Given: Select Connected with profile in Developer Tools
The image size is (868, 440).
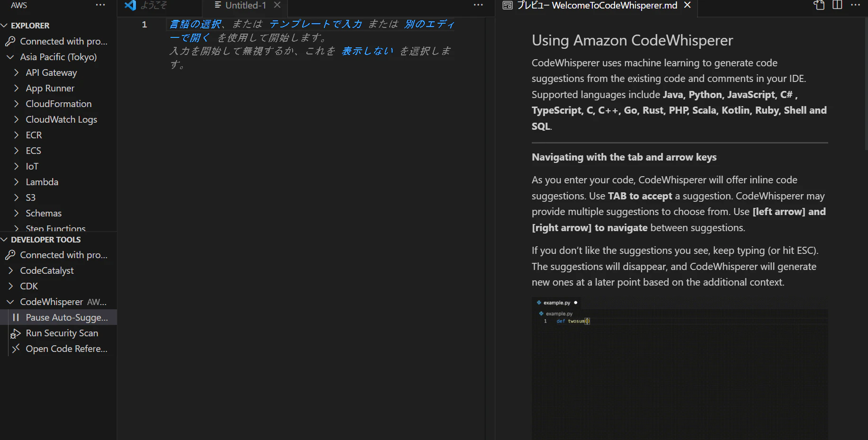Looking at the screenshot, I should (x=58, y=255).
